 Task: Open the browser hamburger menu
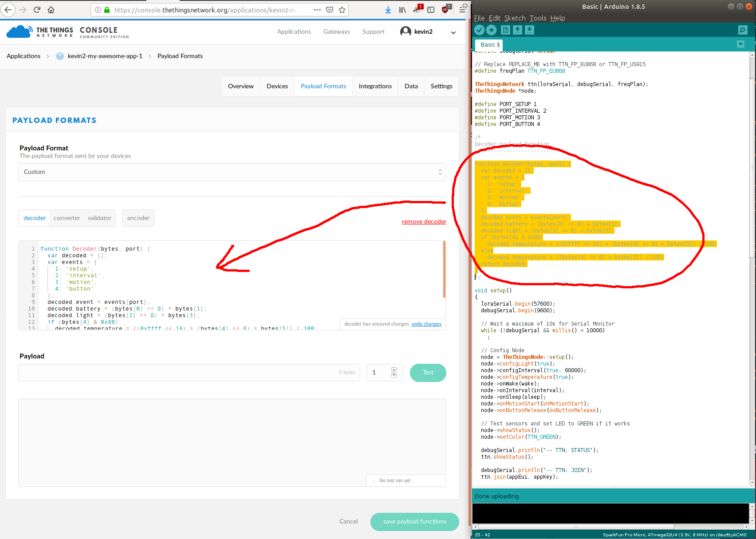pyautogui.click(x=462, y=10)
